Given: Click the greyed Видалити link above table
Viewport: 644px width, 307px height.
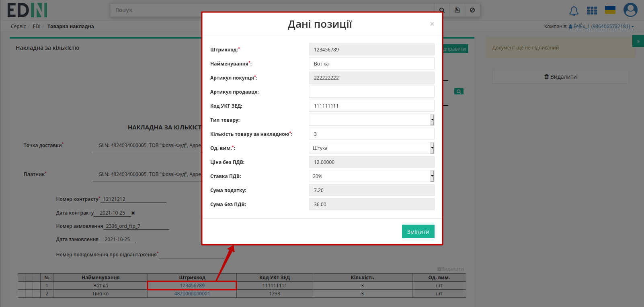Looking at the screenshot, I should 451,269.
